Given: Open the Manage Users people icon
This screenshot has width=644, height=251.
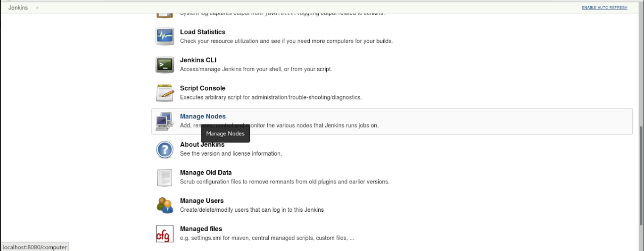Looking at the screenshot, I should 165,205.
